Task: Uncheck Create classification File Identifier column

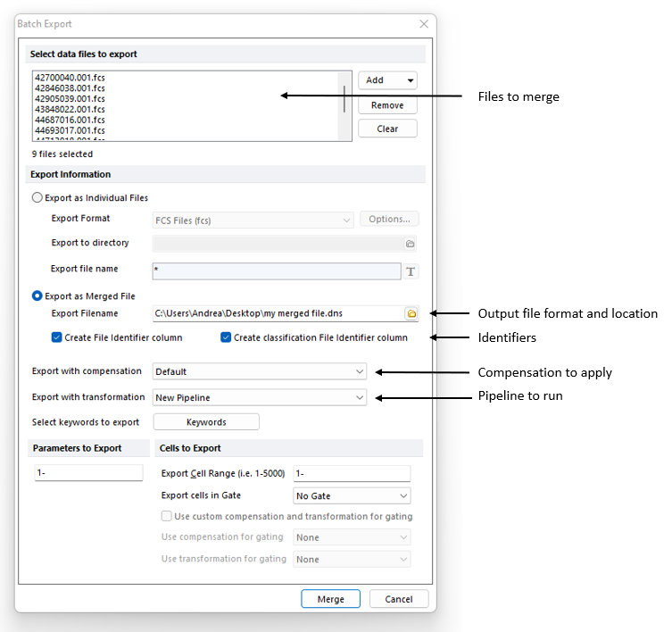Action: pyautogui.click(x=226, y=337)
